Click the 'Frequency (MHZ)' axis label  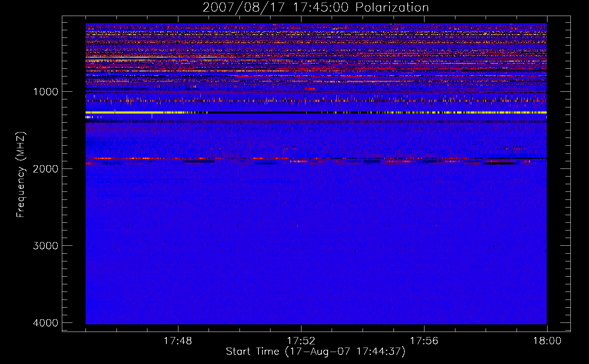pyautogui.click(x=21, y=175)
